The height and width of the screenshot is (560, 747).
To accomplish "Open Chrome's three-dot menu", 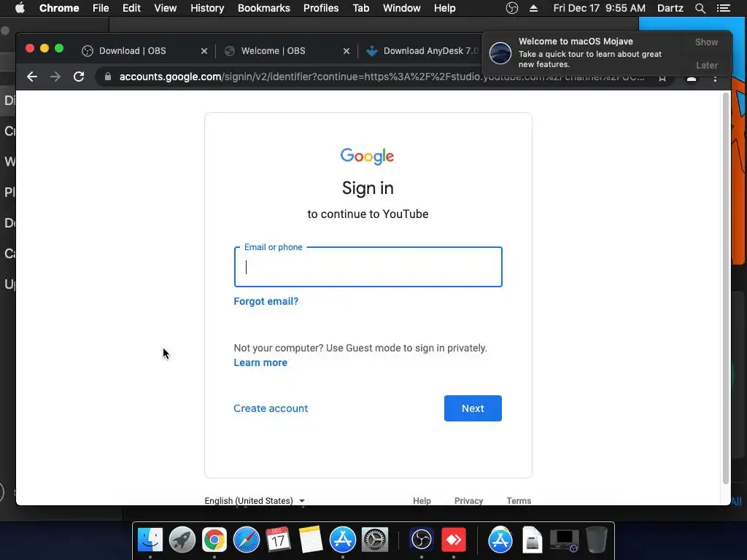I will 715,77.
